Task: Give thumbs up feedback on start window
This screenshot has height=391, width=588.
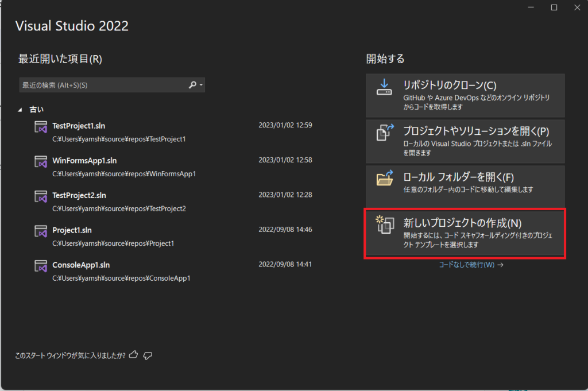Action: [133, 355]
